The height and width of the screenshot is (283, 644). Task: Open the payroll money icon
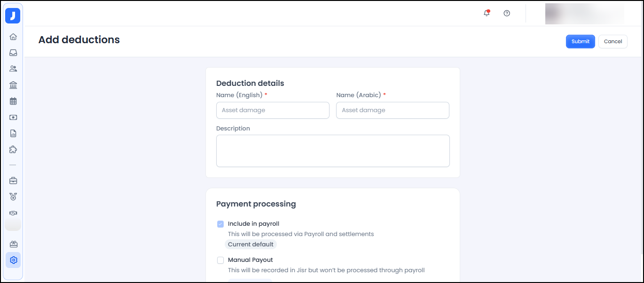pyautogui.click(x=13, y=117)
